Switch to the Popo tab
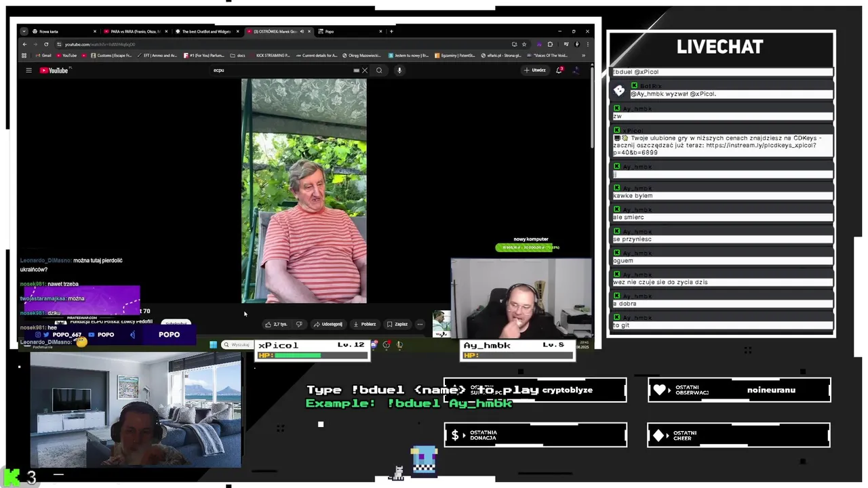Screen dimensions: 868x488 pyautogui.click(x=349, y=31)
